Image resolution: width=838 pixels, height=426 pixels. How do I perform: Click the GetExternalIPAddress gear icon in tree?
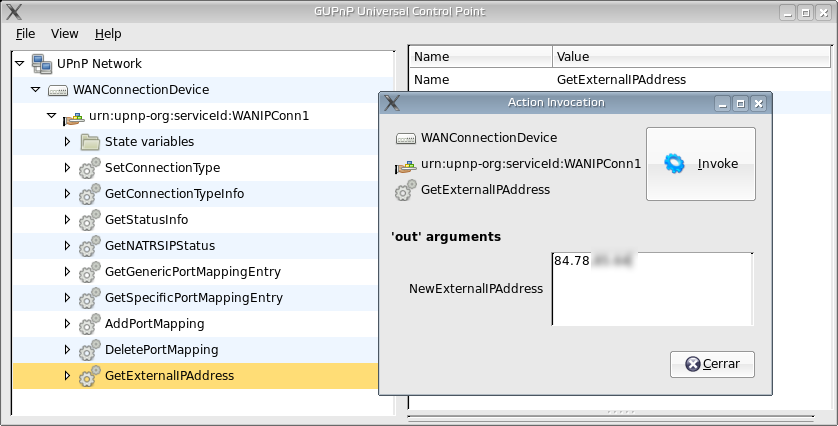[90, 376]
